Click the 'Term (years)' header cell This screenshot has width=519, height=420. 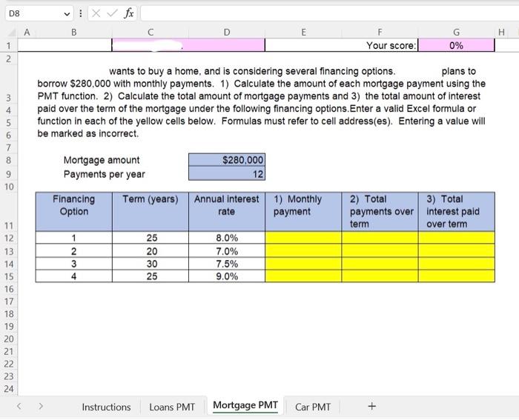click(151, 212)
